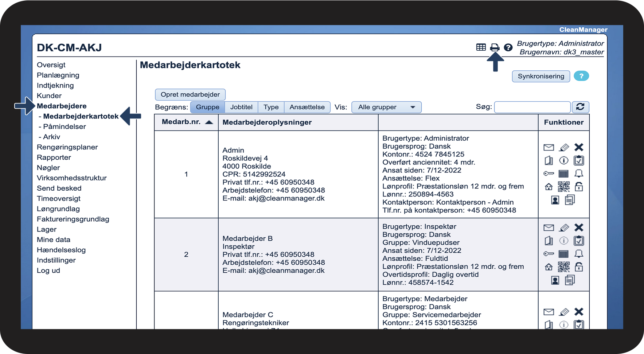Send email to Medarbejder B via envelope
The width and height of the screenshot is (644, 354).
[x=549, y=227]
